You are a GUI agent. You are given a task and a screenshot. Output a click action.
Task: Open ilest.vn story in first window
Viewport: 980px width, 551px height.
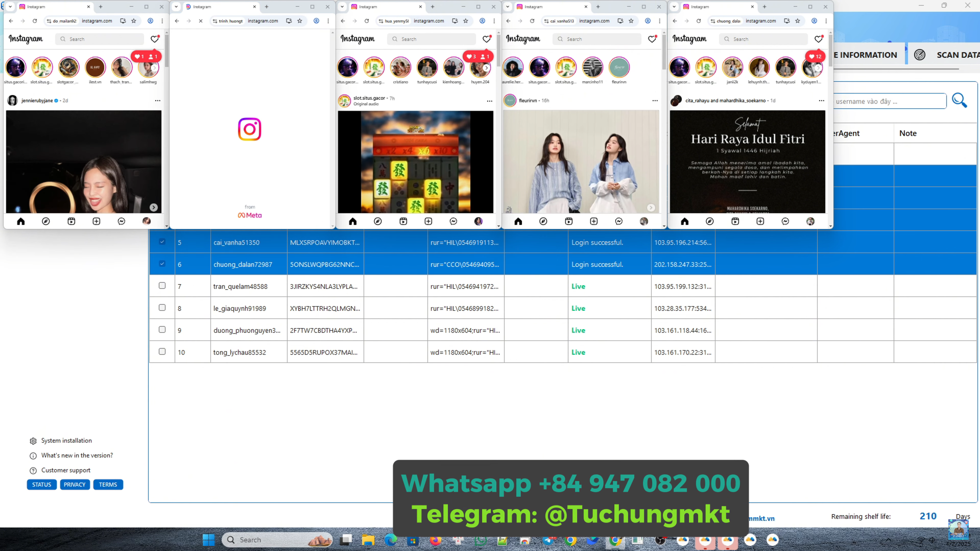tap(95, 67)
